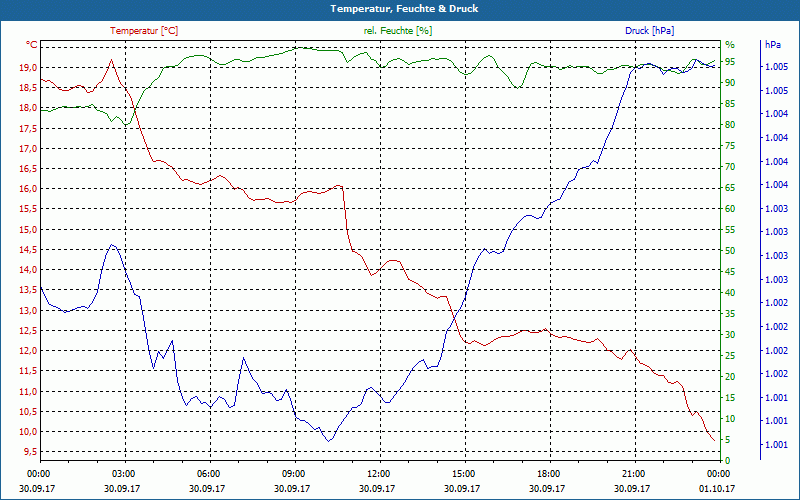Select the green humidity axis value 50
Screen dimensions: 800x500
[730, 251]
